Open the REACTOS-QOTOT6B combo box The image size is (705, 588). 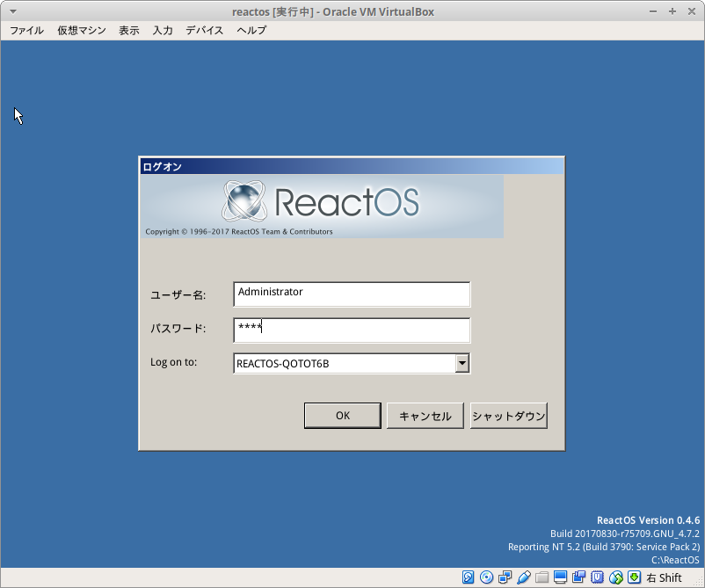coord(344,363)
